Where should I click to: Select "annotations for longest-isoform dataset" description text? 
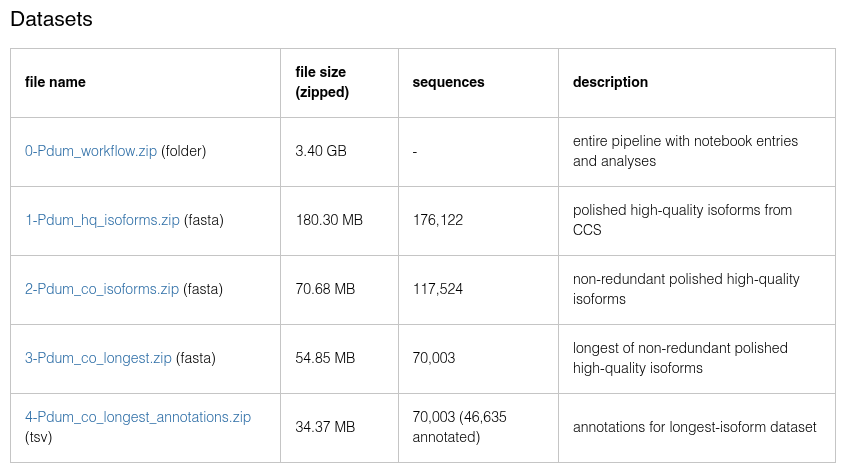click(694, 427)
